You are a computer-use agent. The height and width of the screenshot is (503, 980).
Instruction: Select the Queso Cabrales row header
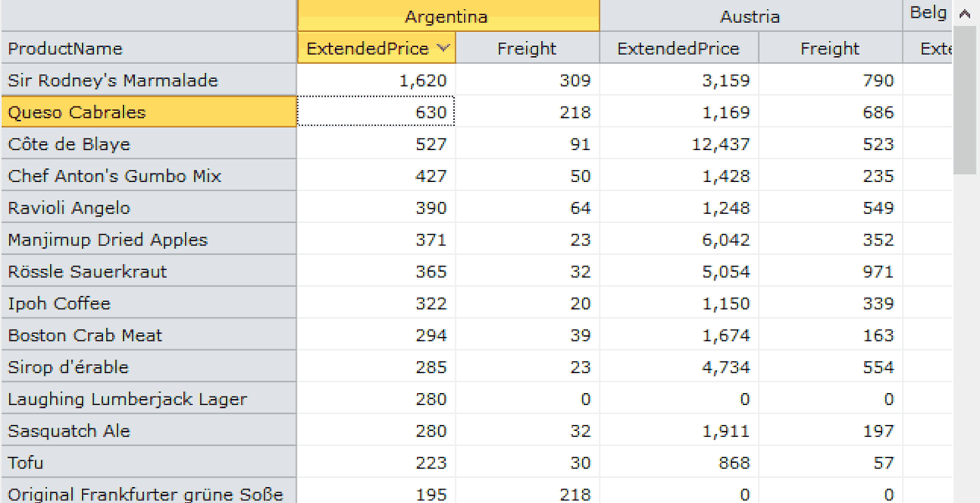click(149, 112)
